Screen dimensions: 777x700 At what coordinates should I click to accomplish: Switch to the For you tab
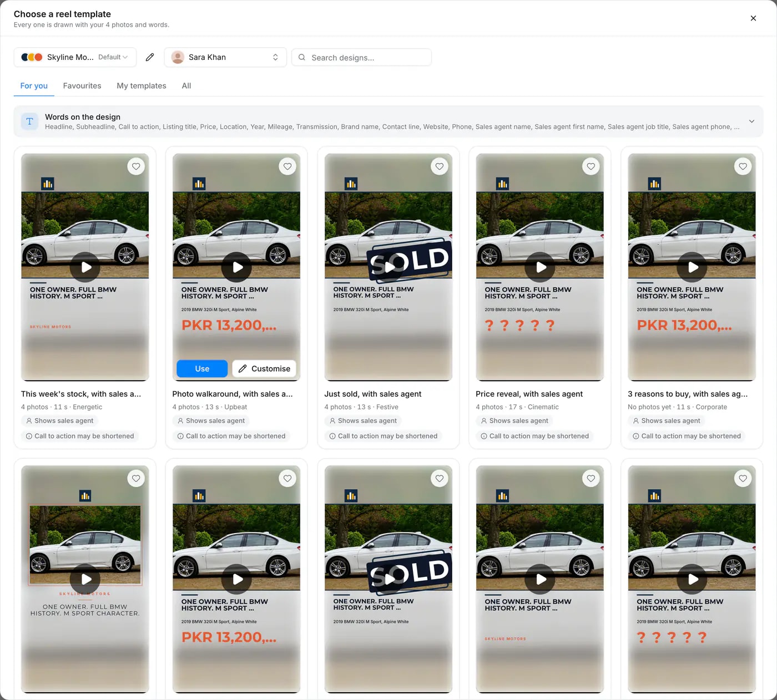point(34,86)
